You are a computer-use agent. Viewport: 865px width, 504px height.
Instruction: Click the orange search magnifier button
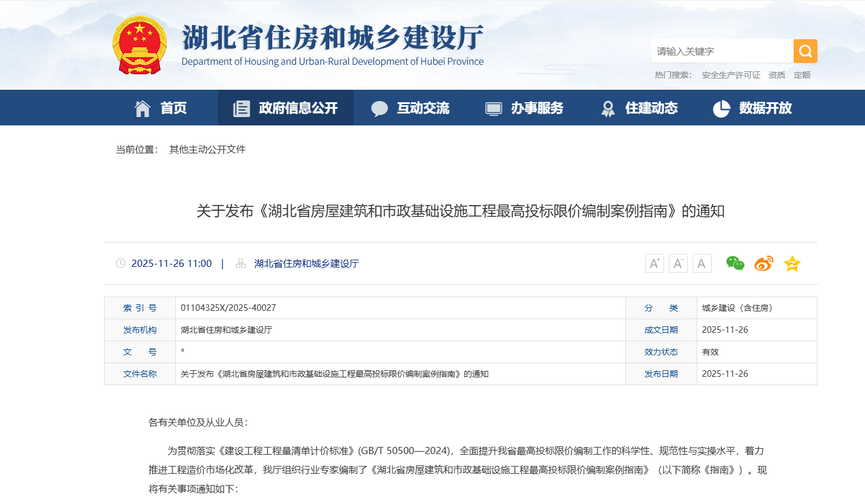point(805,51)
